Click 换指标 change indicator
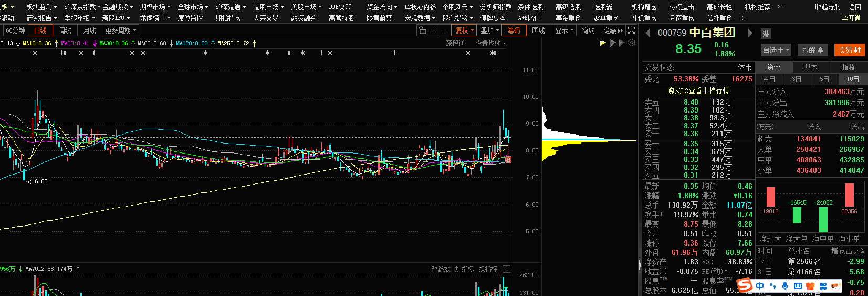The image size is (868, 296). pos(488,269)
